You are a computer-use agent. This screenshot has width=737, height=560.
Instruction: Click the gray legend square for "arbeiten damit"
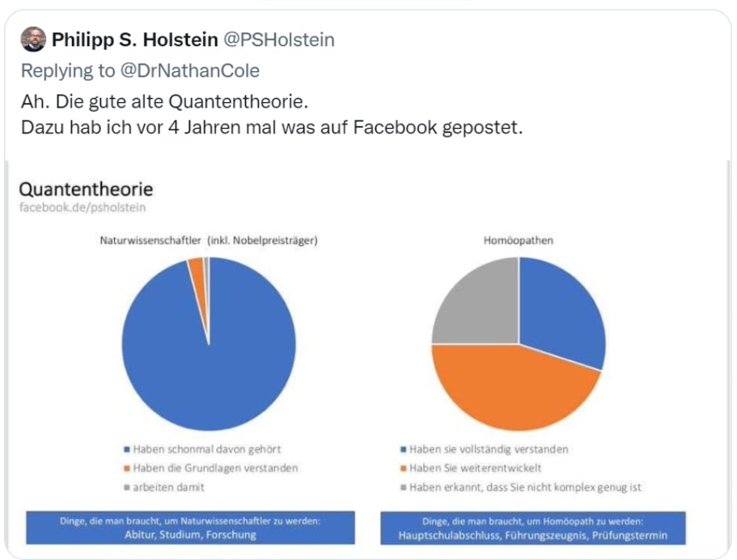125,487
